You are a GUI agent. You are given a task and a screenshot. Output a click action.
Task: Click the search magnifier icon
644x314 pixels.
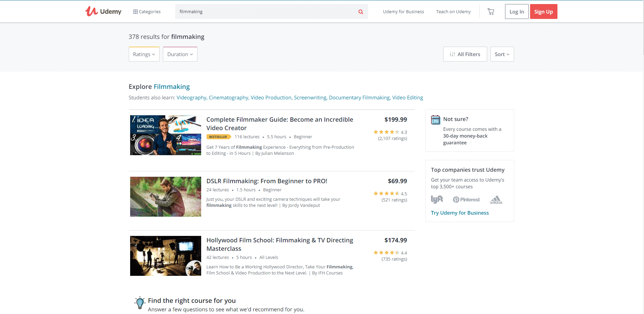click(361, 12)
